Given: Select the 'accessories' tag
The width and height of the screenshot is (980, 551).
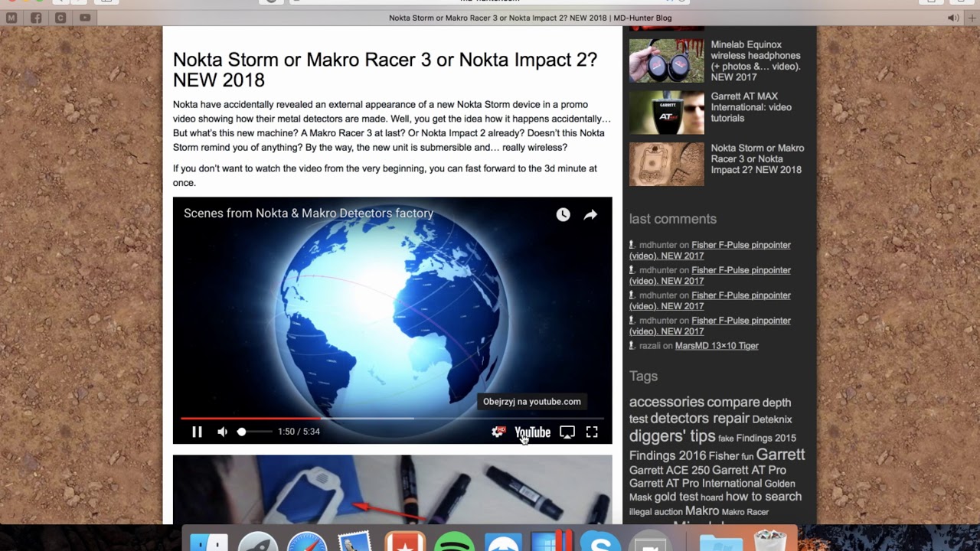Looking at the screenshot, I should pyautogui.click(x=666, y=402).
